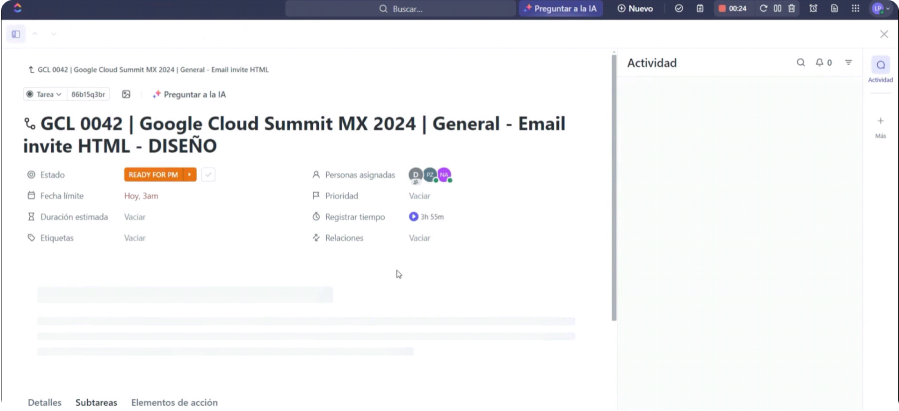Click the Nuevo button

pyautogui.click(x=635, y=9)
